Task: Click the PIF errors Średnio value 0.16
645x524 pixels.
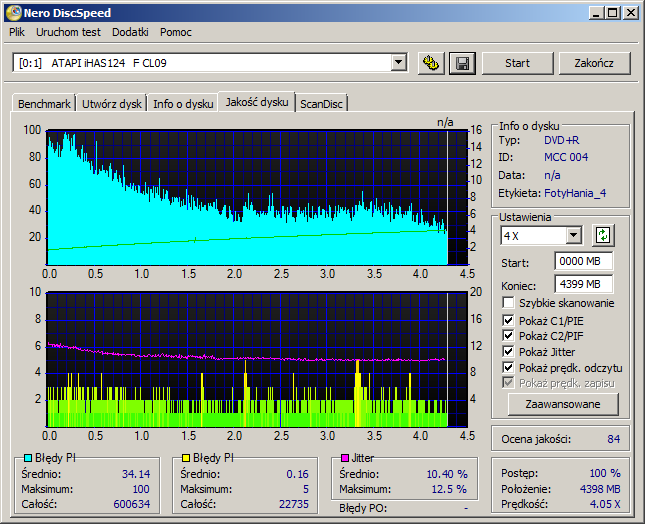Action: pos(297,474)
